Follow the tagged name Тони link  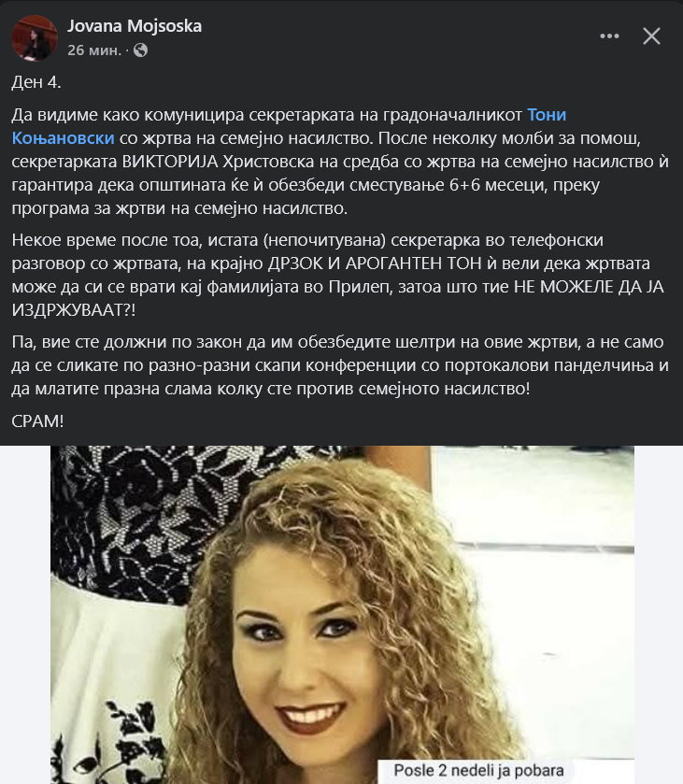pos(547,115)
